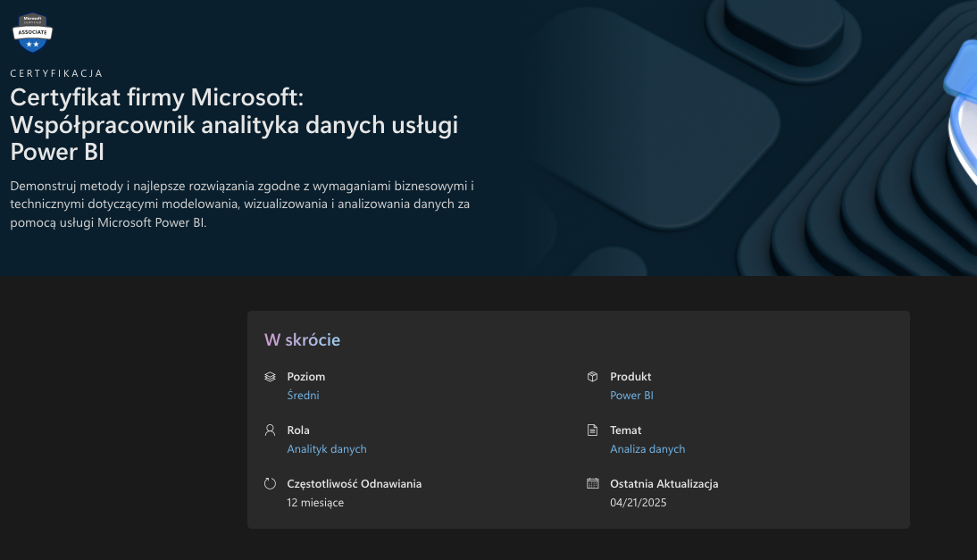The image size is (977, 560).
Task: Click the description paragraph starting with Demonstruj metody
Action: point(242,204)
